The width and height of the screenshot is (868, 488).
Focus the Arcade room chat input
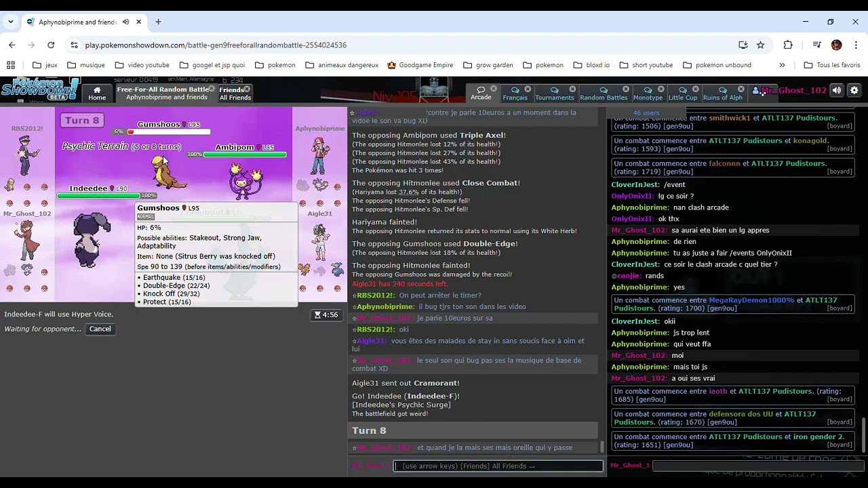pos(757,466)
